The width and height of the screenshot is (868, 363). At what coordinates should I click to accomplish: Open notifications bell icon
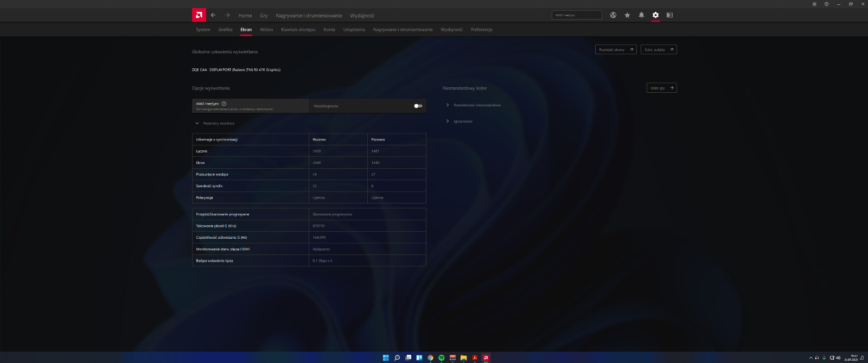(x=641, y=15)
